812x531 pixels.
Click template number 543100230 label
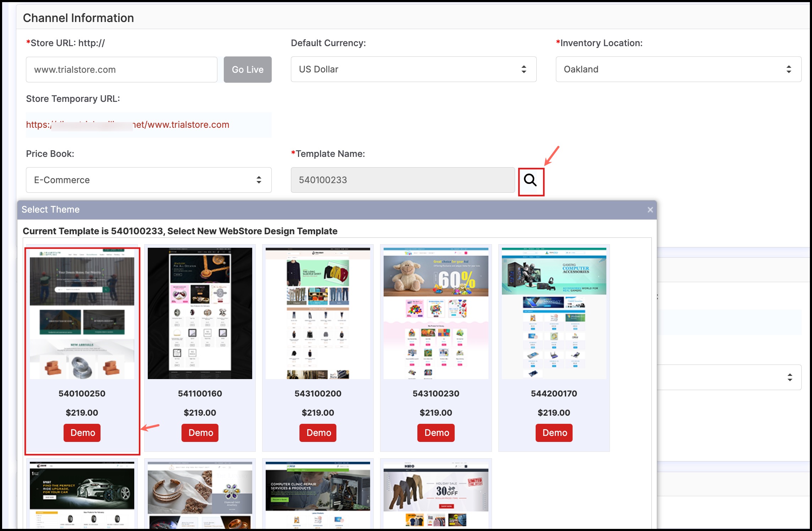click(436, 393)
